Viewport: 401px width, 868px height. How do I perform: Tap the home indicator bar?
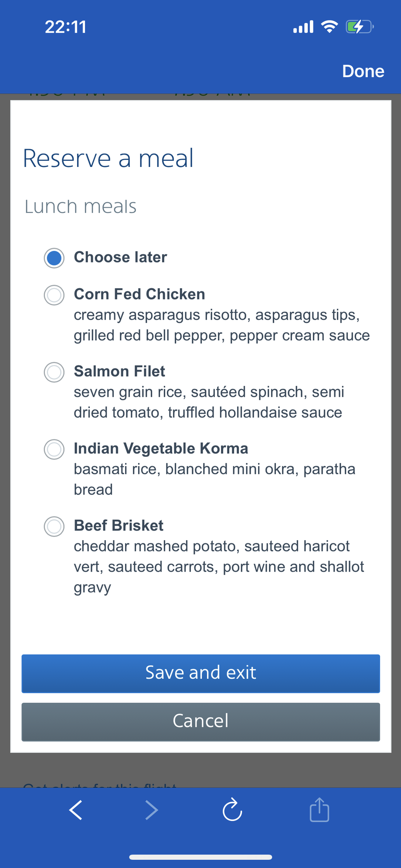coord(200,857)
